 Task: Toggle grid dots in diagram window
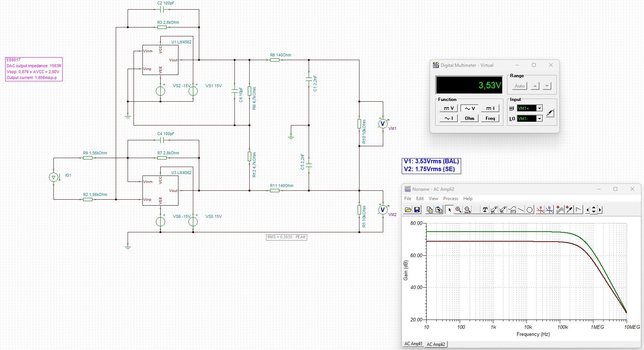pos(476,210)
